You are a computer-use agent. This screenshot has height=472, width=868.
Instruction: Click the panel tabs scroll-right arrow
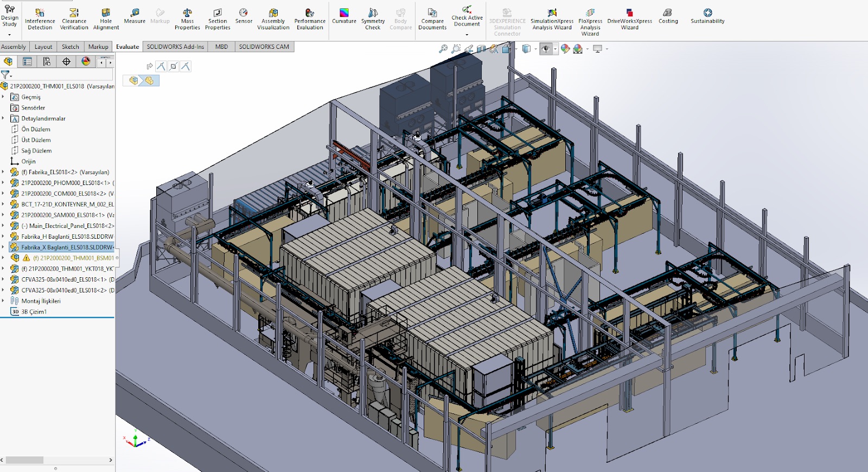coord(110,62)
